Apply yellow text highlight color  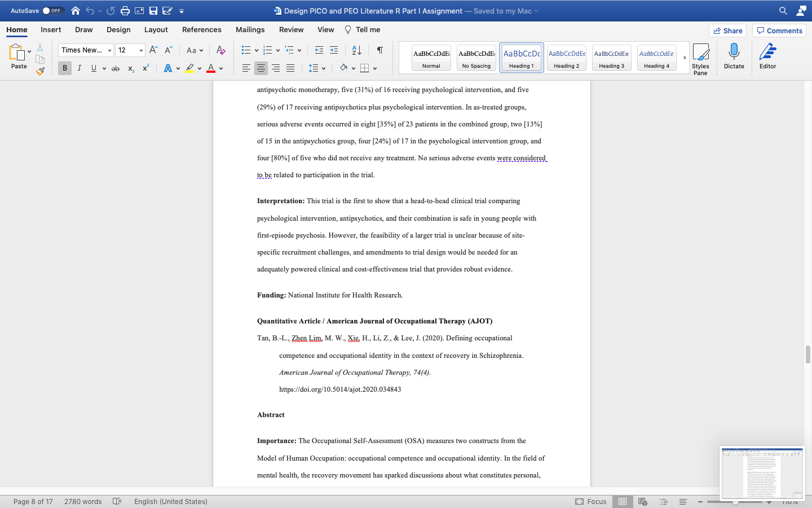pyautogui.click(x=189, y=68)
